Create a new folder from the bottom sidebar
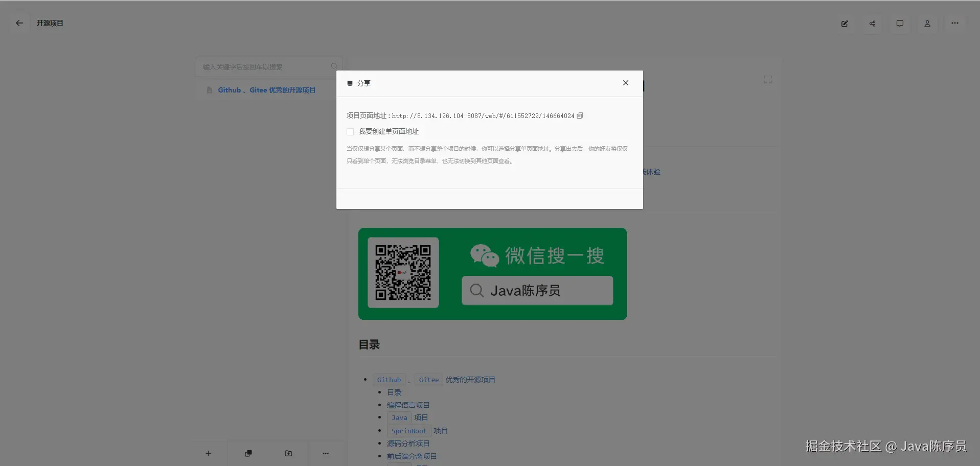 (x=288, y=453)
